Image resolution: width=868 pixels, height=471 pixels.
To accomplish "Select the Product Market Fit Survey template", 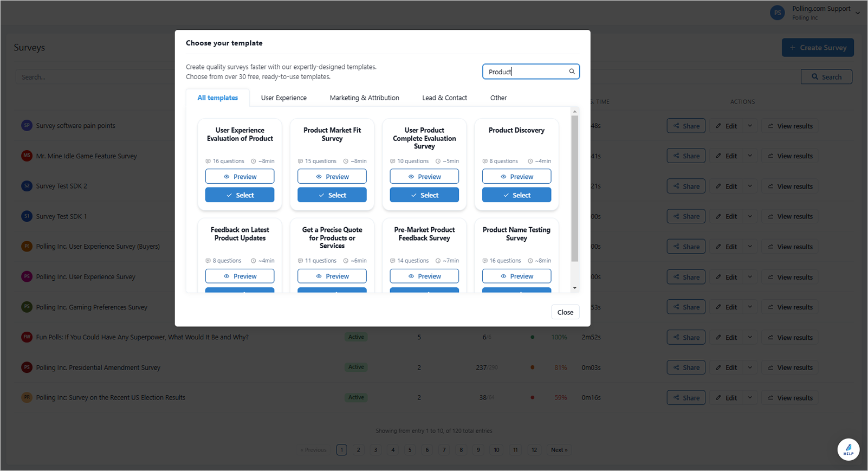I will tap(332, 195).
